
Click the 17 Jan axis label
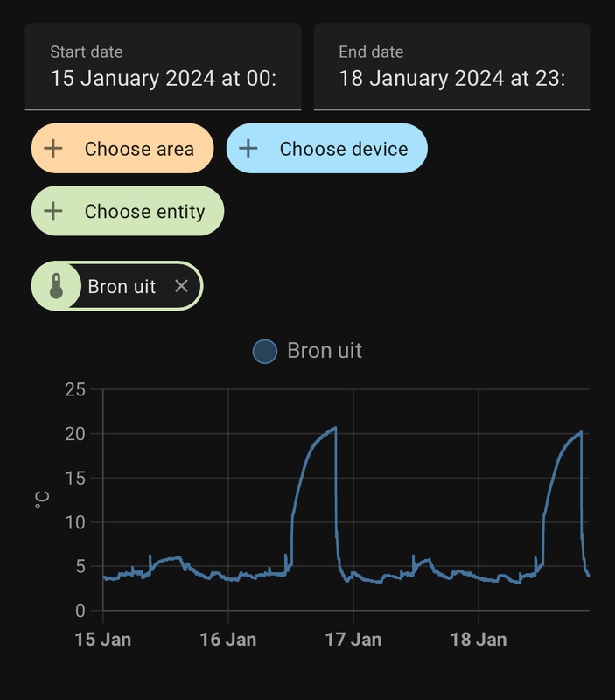(353, 640)
